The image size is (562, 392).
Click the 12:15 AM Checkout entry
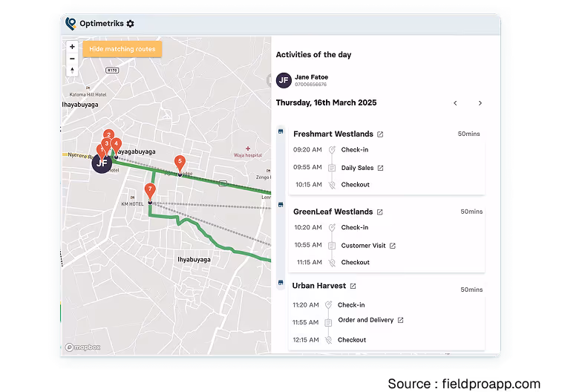[330, 340]
